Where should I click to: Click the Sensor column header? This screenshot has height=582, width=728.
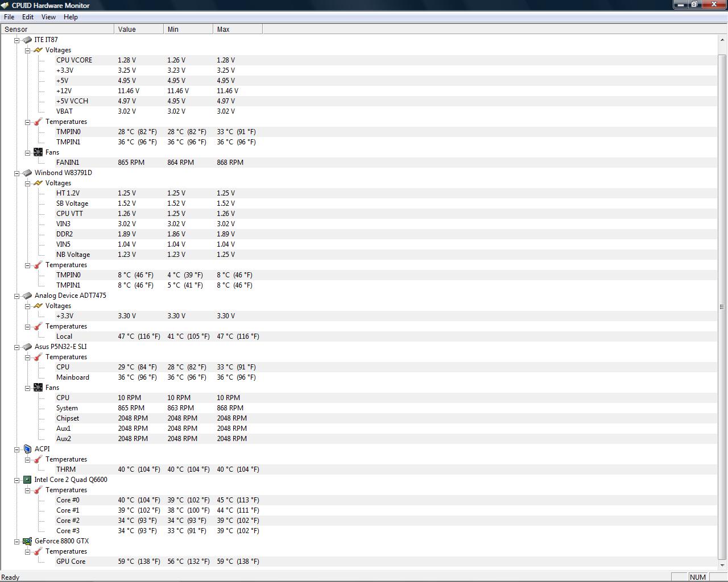click(57, 29)
